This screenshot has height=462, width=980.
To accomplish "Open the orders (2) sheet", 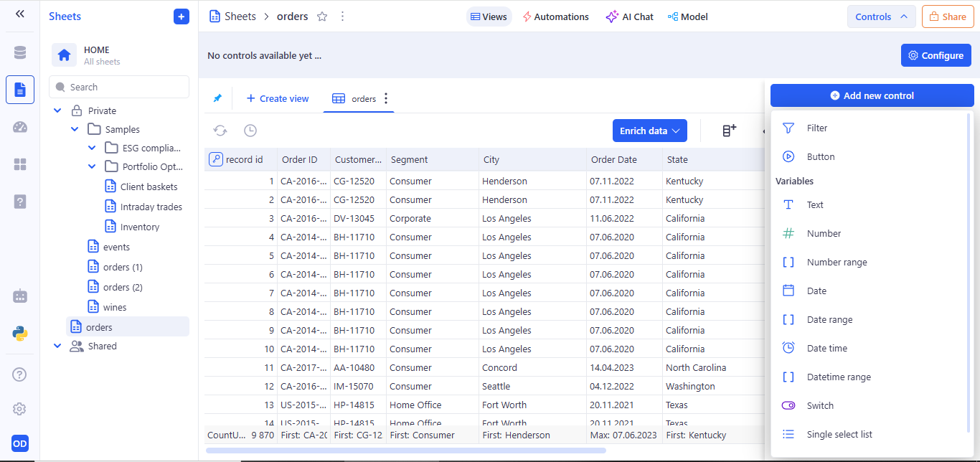I will [115, 287].
